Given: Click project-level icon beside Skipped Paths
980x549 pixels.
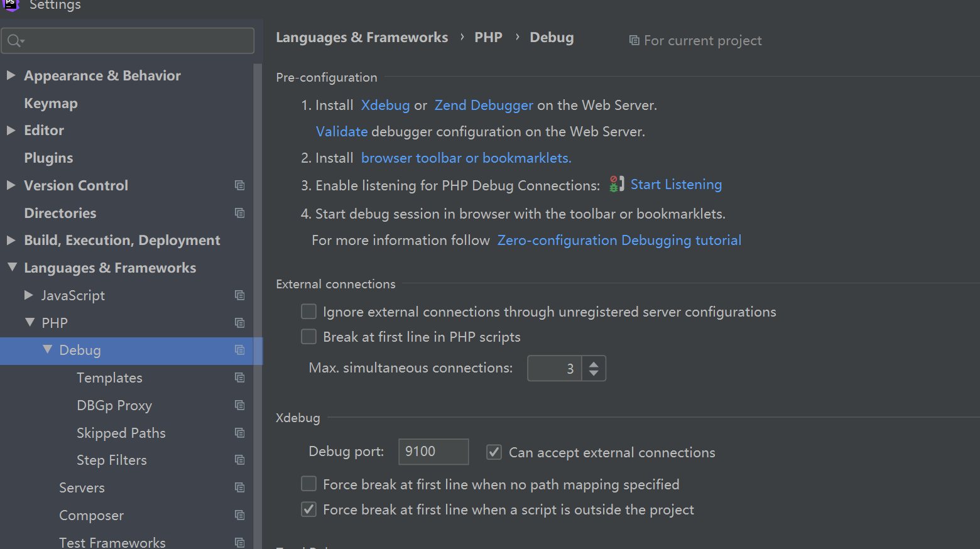Looking at the screenshot, I should [x=239, y=433].
